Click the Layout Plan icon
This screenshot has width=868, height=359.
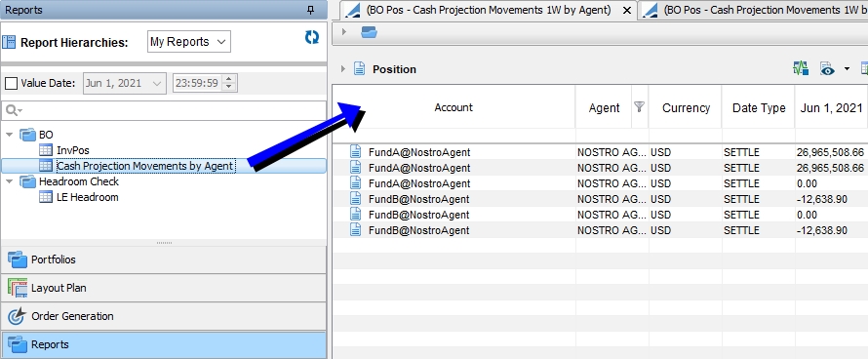(x=18, y=288)
